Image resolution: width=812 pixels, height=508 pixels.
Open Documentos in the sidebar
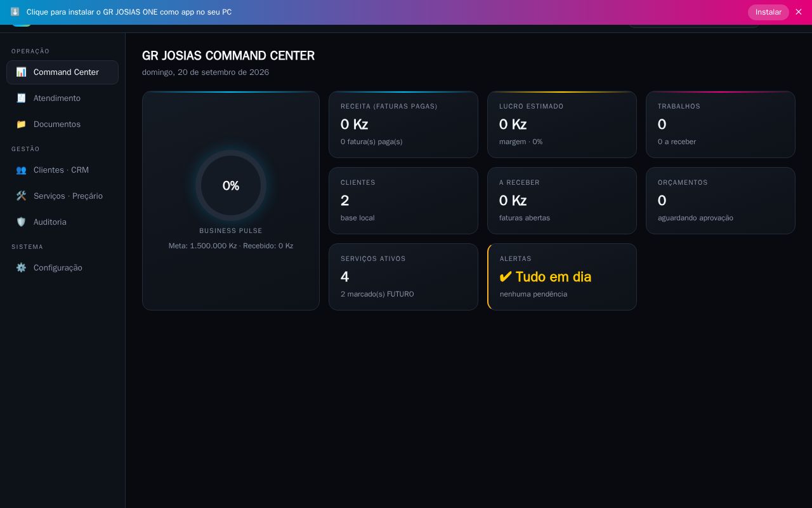62,124
